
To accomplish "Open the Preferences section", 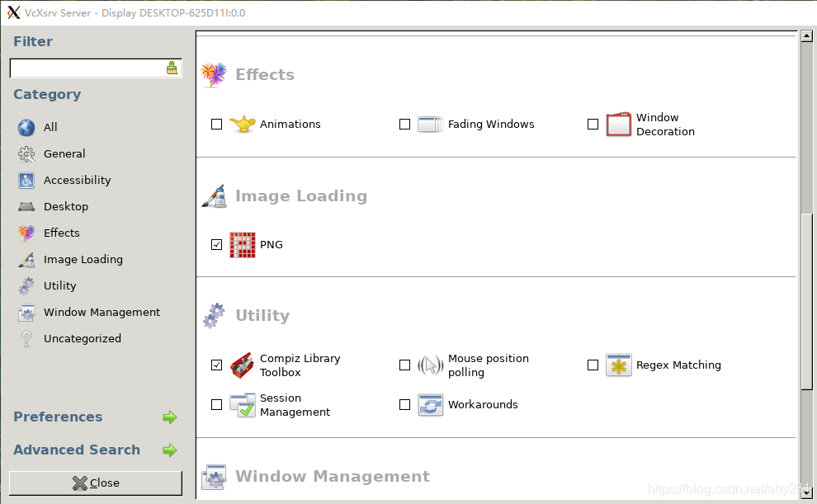I will click(x=58, y=417).
